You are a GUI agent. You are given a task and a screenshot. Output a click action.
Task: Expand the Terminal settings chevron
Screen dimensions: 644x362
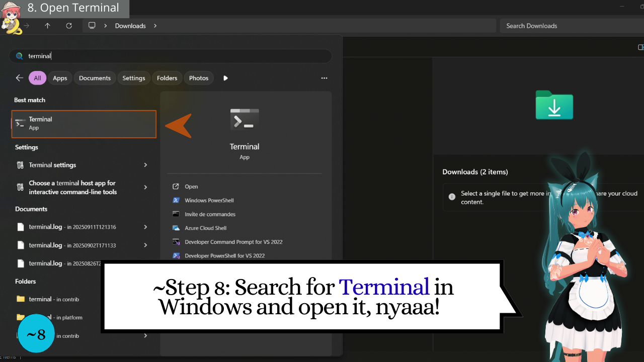coord(145,165)
